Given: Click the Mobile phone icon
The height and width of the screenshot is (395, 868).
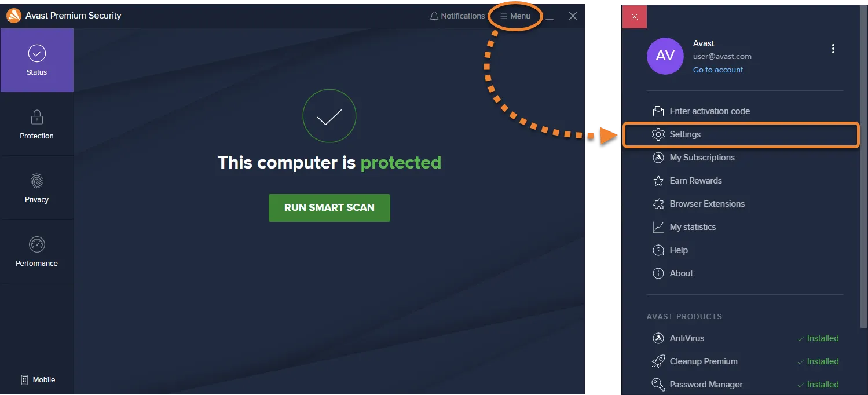Looking at the screenshot, I should (x=24, y=380).
